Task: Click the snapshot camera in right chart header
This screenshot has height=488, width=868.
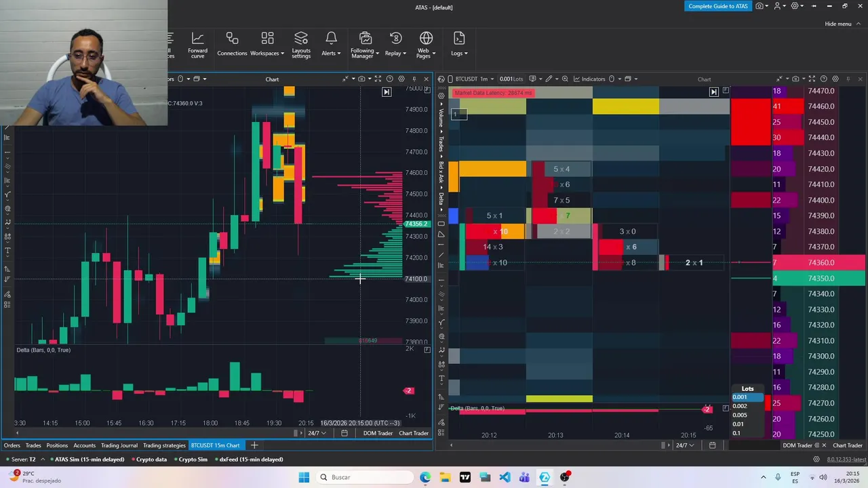Action: [796, 79]
